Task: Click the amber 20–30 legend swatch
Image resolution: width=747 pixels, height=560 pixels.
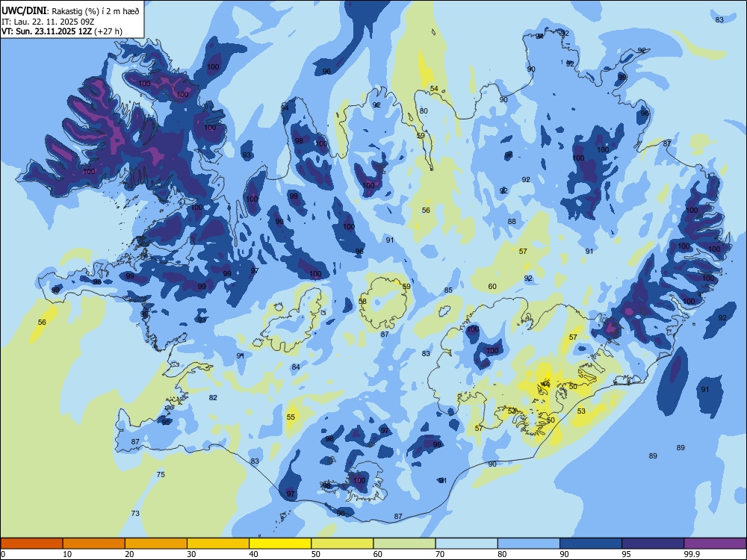Action: (x=156, y=544)
